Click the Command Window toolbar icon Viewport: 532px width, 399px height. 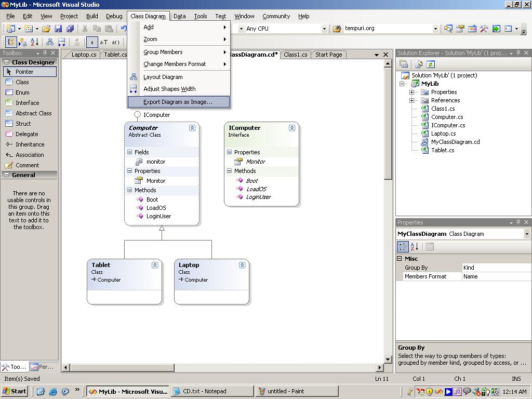(508, 29)
